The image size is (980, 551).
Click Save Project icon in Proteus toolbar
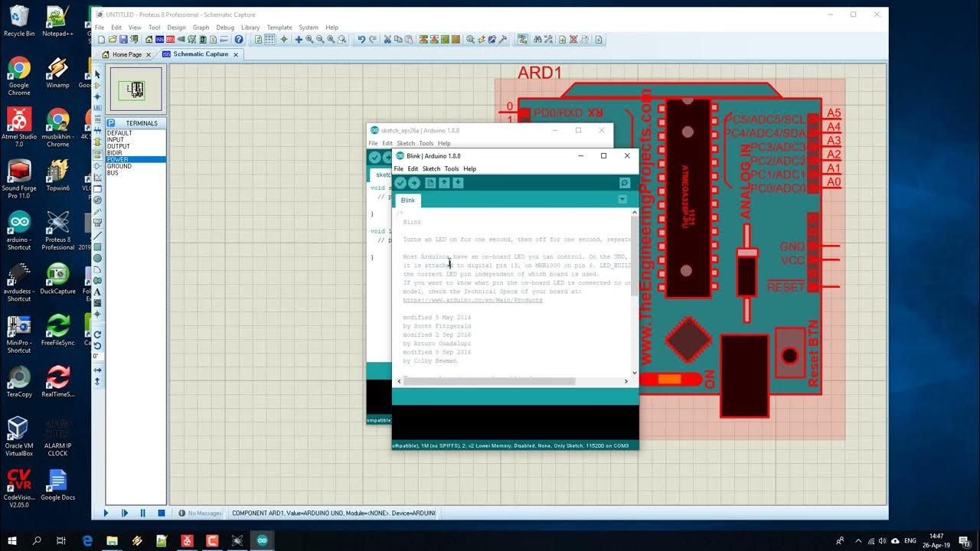[123, 39]
